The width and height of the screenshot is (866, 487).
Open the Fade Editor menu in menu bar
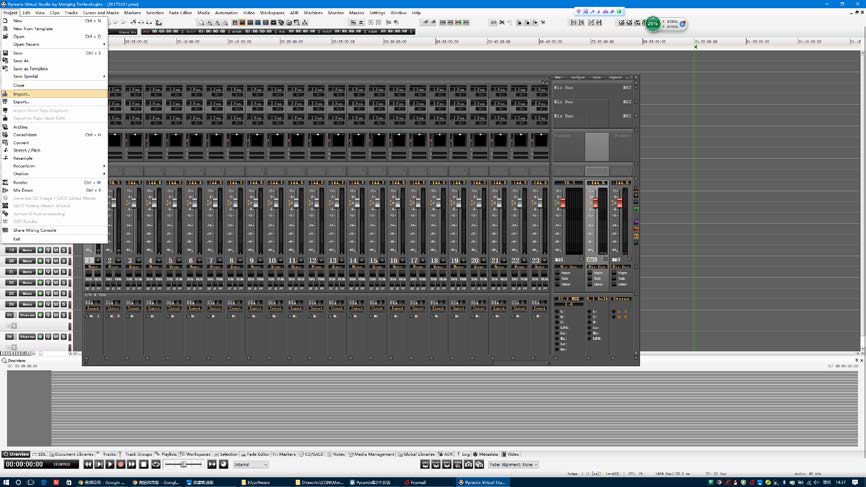point(180,12)
